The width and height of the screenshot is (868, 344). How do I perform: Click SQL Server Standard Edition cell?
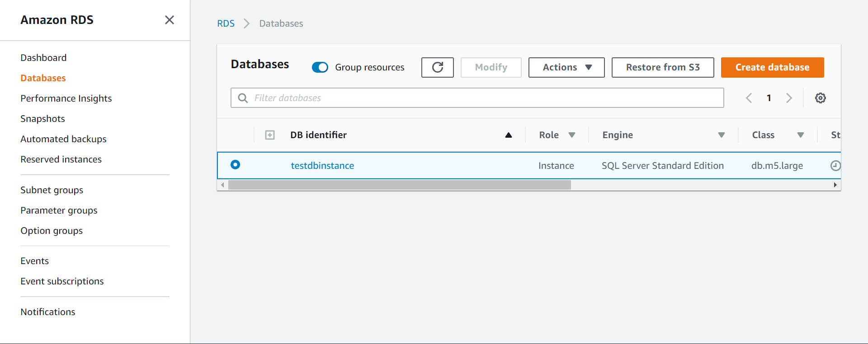click(663, 166)
